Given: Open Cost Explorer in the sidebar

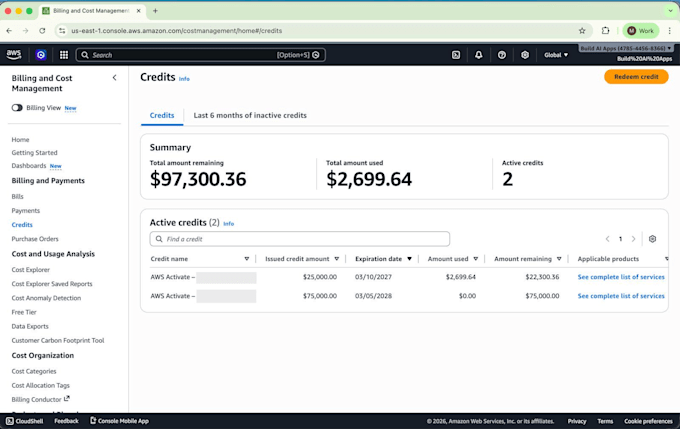Looking at the screenshot, I should [x=30, y=270].
